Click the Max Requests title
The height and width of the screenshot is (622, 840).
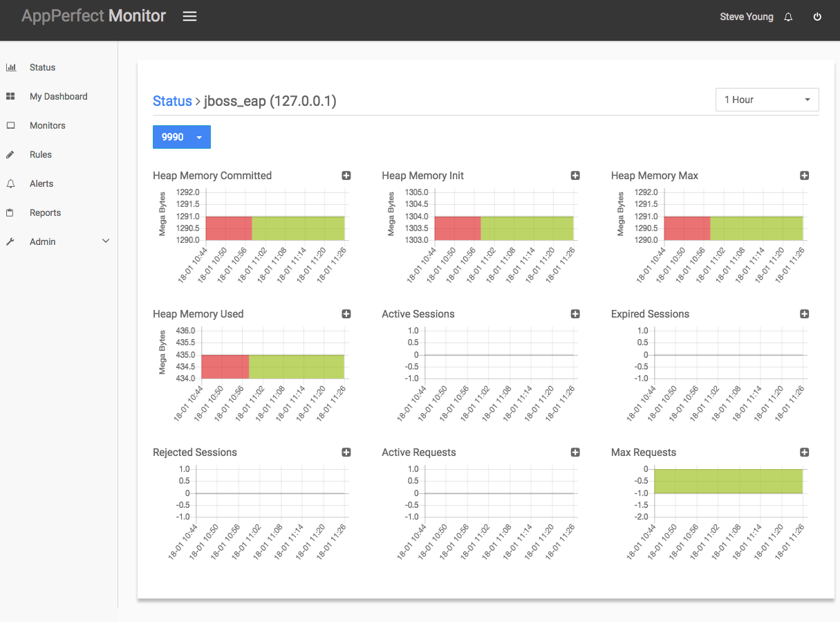(x=644, y=452)
